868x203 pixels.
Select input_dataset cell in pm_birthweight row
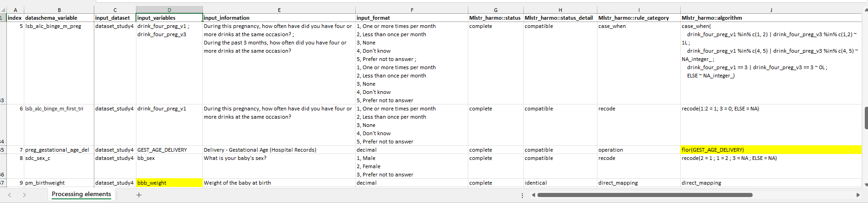pyautogui.click(x=115, y=183)
